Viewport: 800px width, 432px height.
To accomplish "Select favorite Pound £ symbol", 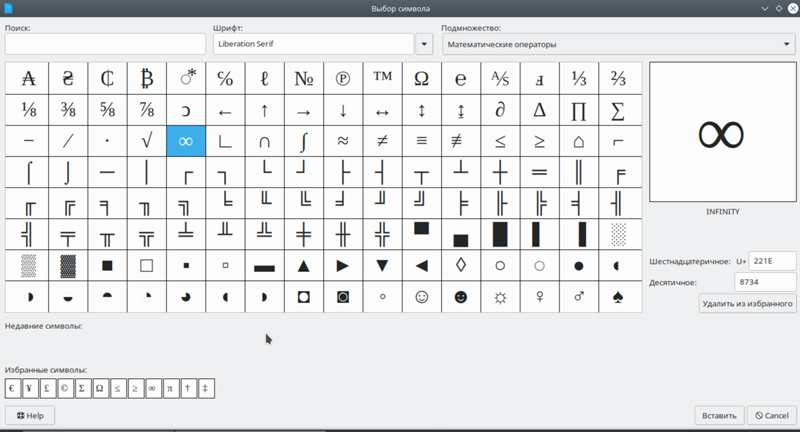I will (47, 389).
